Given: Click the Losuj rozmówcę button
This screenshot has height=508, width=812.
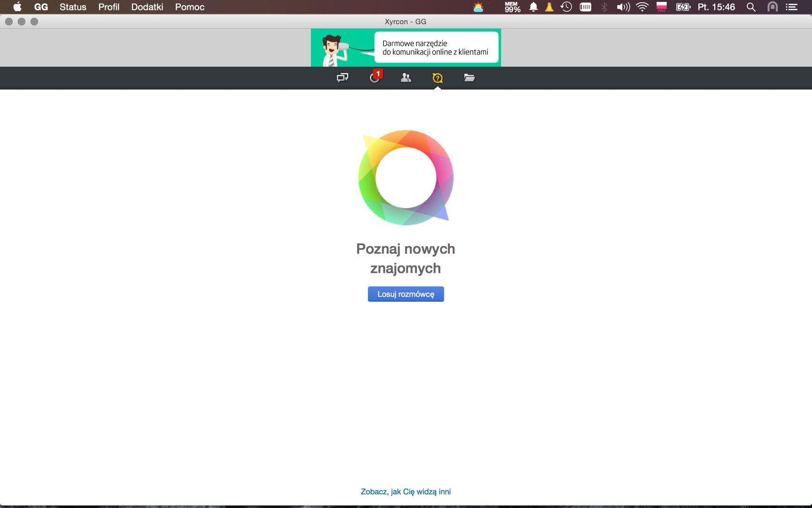Looking at the screenshot, I should point(406,294).
